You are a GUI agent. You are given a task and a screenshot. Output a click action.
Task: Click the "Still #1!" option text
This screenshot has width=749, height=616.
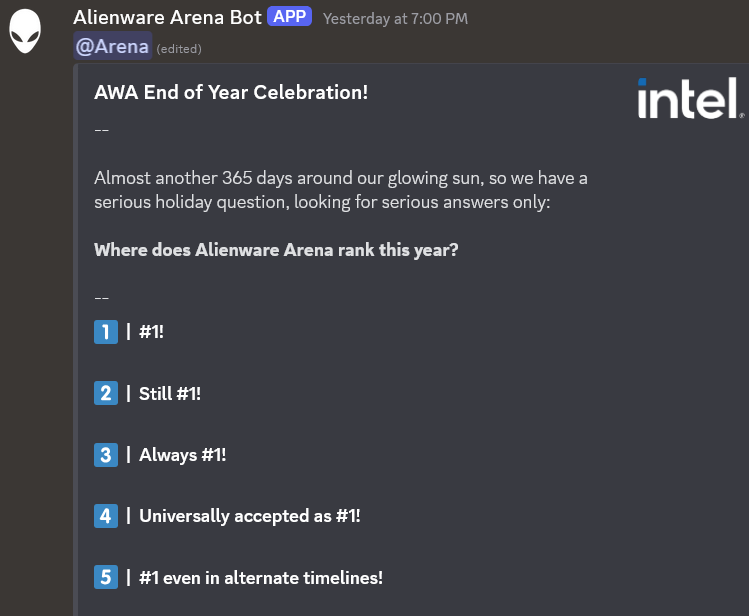(x=170, y=393)
